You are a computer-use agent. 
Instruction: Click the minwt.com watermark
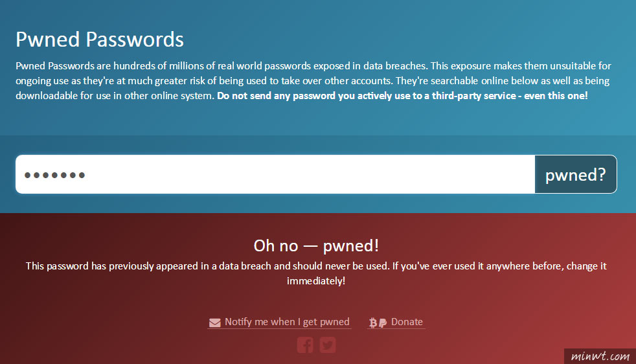(x=600, y=356)
